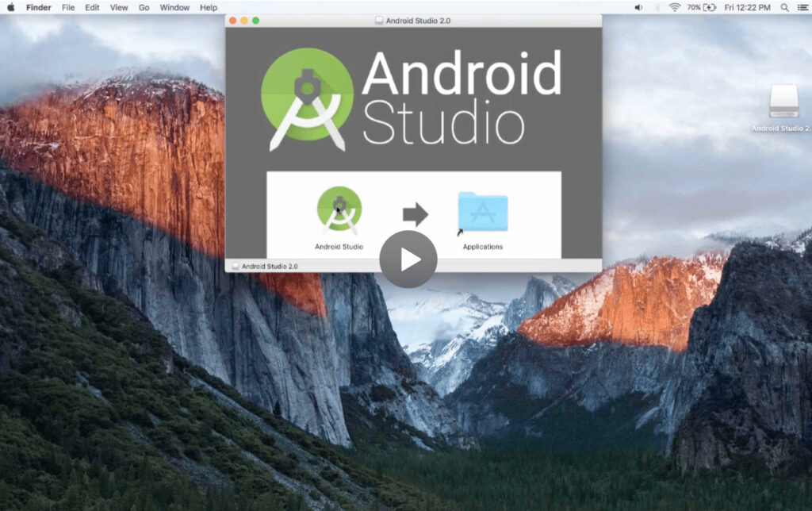Image resolution: width=812 pixels, height=511 pixels.
Task: Click the Applications label under folder
Action: (483, 247)
